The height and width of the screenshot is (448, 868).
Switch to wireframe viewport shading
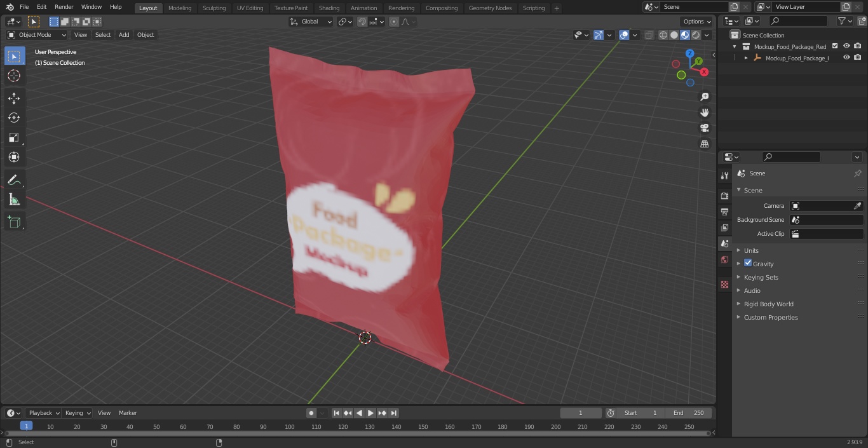663,35
